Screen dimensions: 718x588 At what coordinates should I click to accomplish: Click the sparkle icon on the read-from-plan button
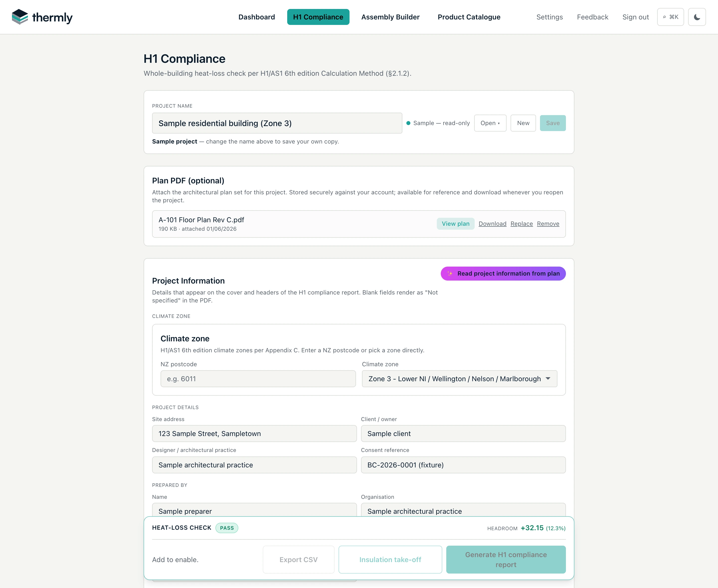pos(450,273)
